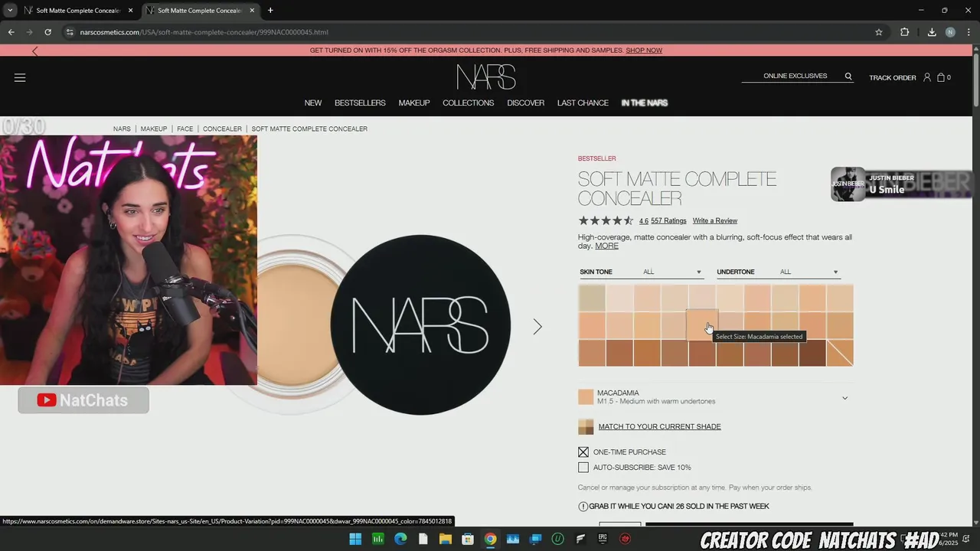
Task: Close the inactive first browser tab
Action: [131, 11]
